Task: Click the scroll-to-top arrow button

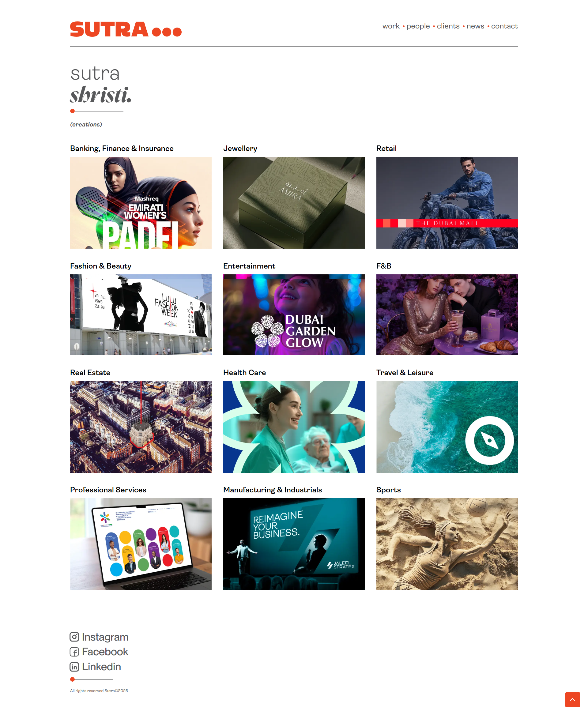Action: (572, 699)
